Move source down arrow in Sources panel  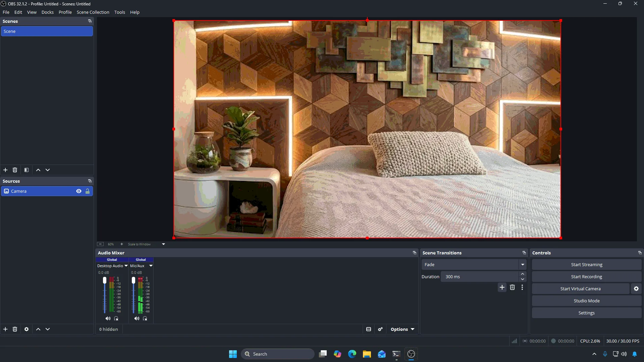point(48,329)
